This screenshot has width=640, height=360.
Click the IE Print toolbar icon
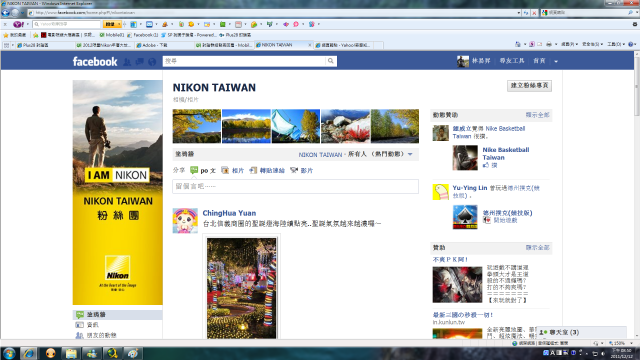point(549,44)
